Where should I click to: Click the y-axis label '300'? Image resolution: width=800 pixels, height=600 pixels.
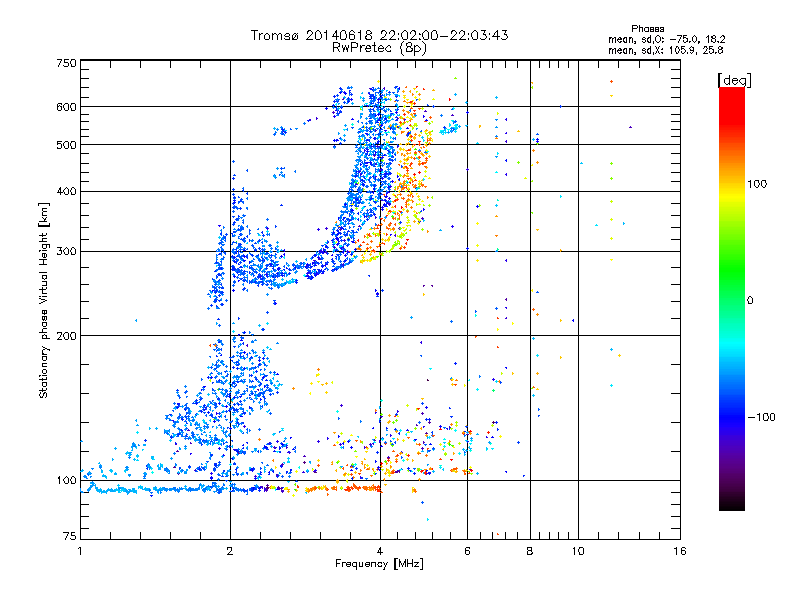click(66, 252)
